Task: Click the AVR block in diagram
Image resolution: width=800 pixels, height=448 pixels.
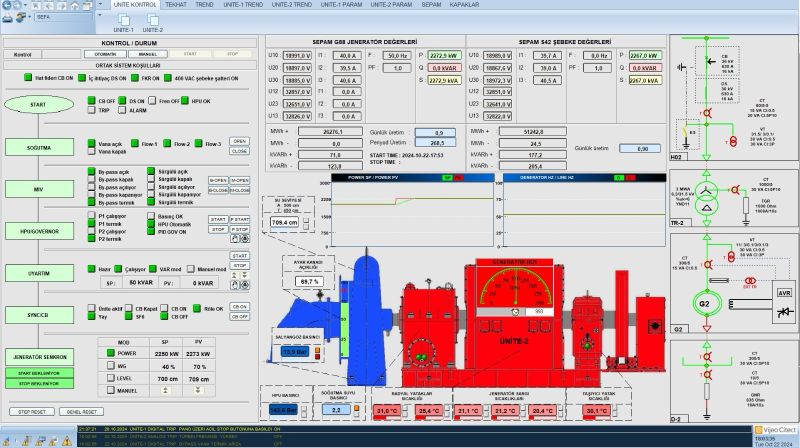Action: [783, 294]
